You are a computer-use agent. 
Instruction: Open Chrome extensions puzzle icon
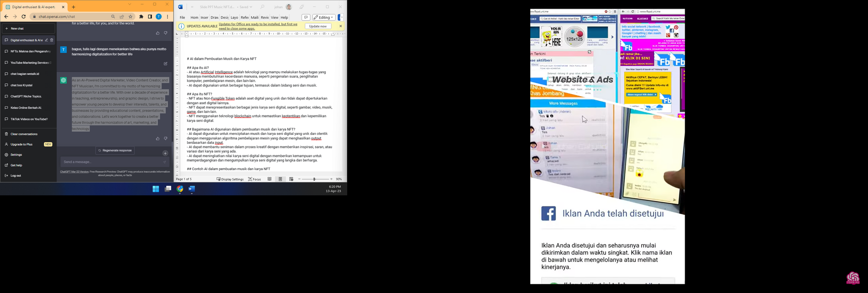[x=141, y=17]
